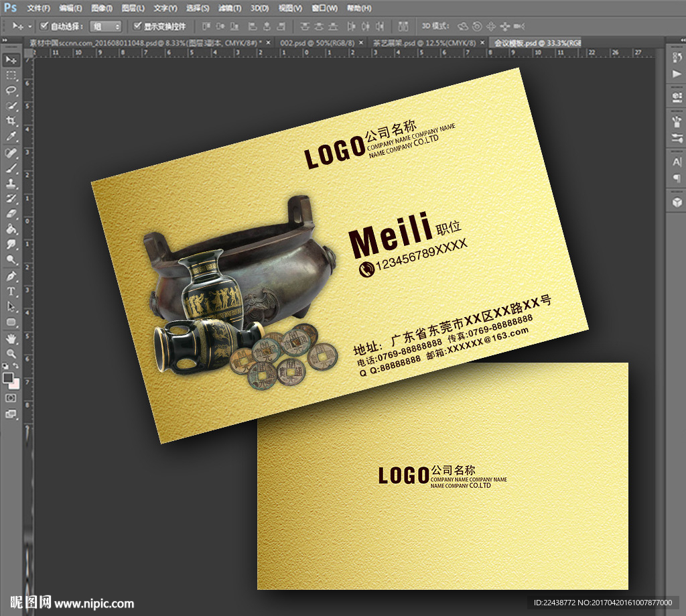Open the Brush Presets panel icon
The height and width of the screenshot is (616, 686).
coord(677,121)
